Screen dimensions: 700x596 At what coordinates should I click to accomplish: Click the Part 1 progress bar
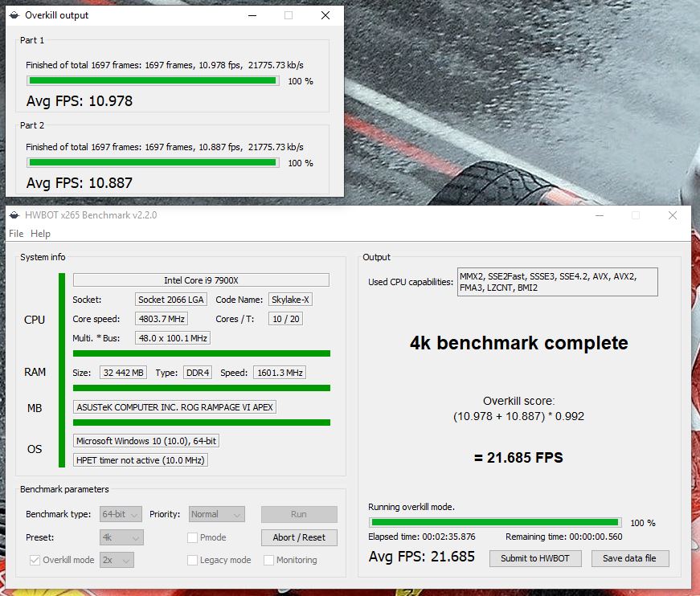tap(153, 81)
